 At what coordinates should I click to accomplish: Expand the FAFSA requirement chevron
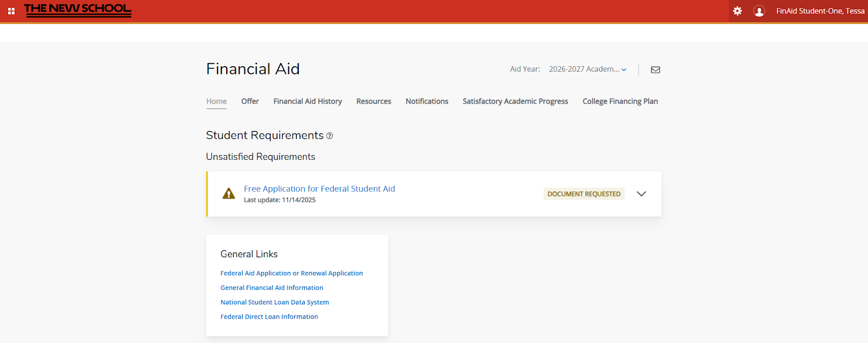641,194
